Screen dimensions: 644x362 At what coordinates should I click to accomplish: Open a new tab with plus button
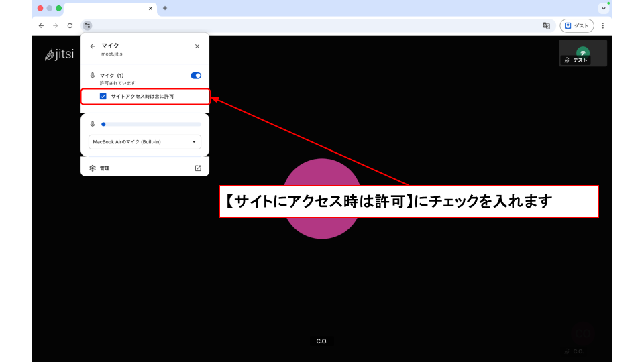(x=165, y=8)
